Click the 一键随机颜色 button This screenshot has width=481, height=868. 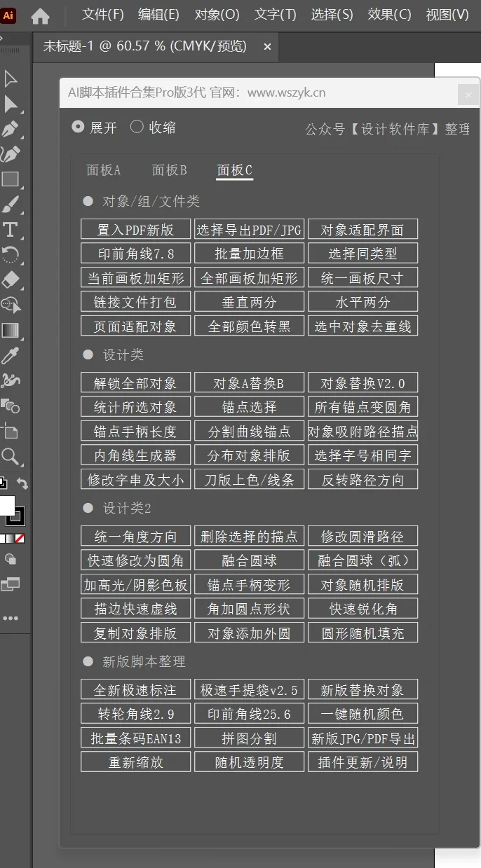click(x=363, y=714)
